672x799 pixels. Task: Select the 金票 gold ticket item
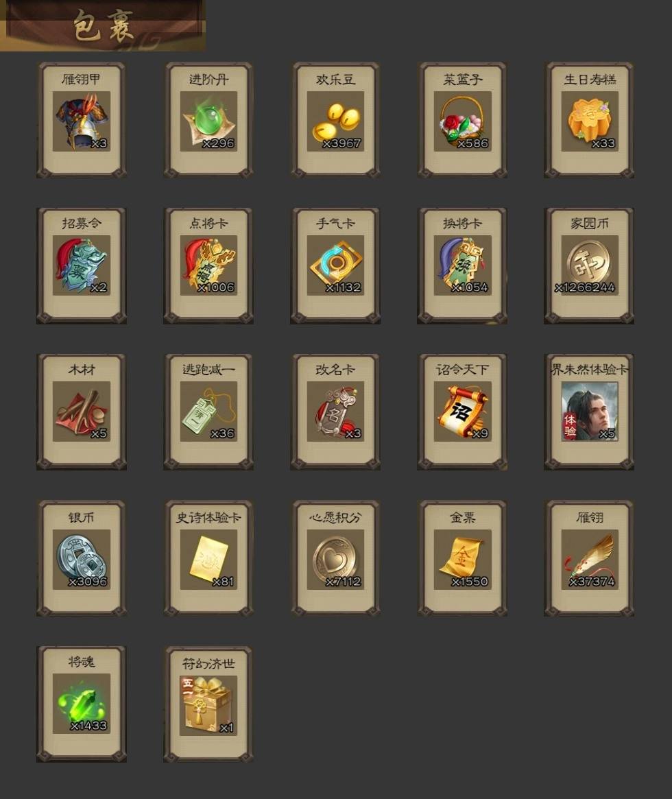pos(463,560)
